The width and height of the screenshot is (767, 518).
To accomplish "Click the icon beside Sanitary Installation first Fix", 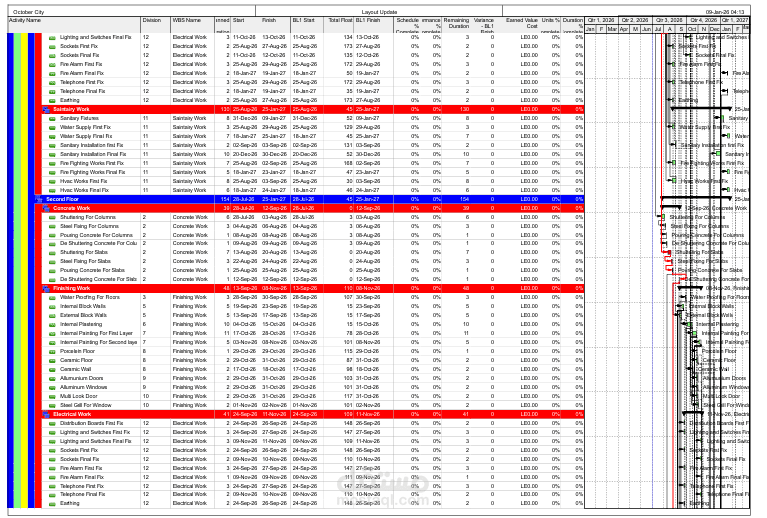I will (x=52, y=145).
